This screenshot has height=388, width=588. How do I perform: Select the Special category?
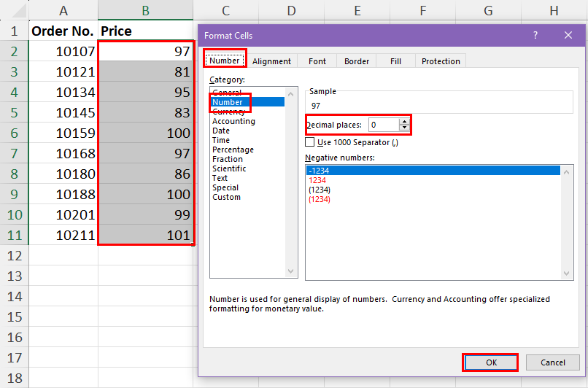click(247, 187)
